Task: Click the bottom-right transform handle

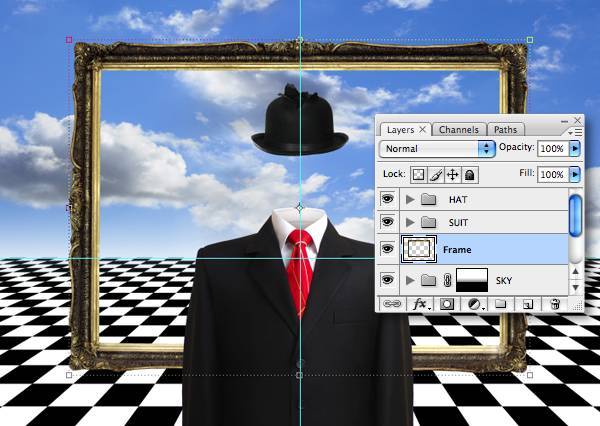Action: coord(530,375)
